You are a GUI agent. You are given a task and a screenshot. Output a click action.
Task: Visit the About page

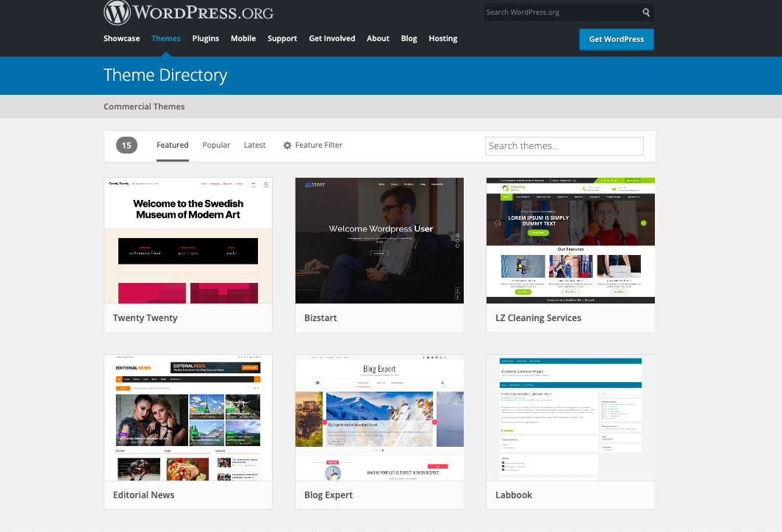378,38
